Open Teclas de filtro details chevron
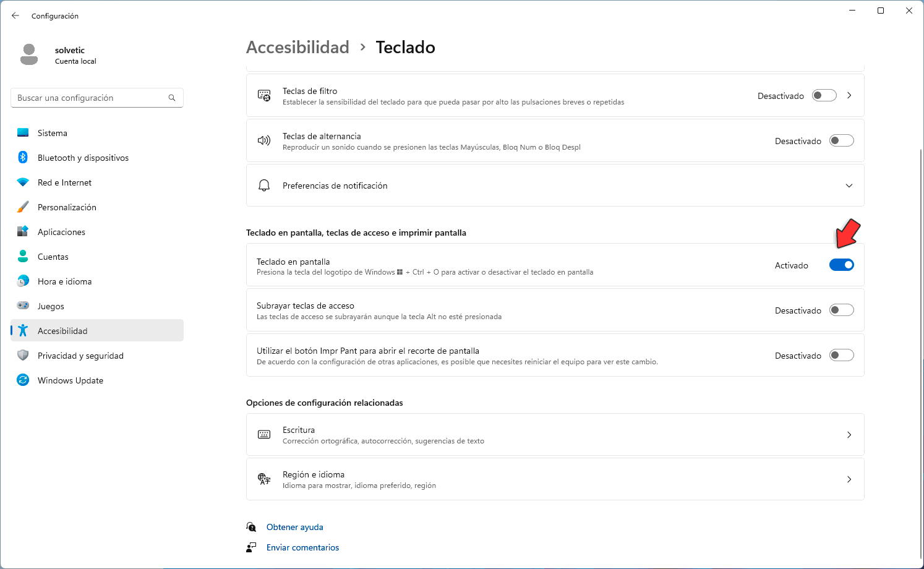This screenshot has height=569, width=924. (x=849, y=95)
